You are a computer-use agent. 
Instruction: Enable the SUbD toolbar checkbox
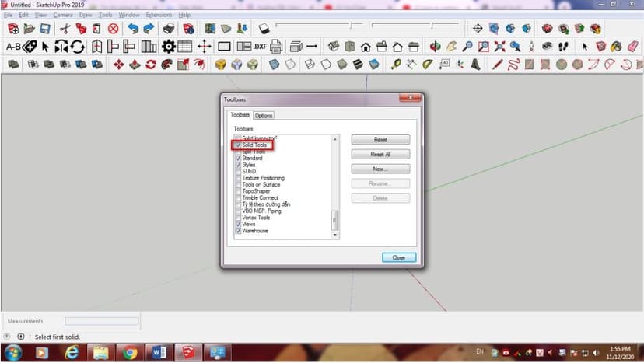pos(238,171)
